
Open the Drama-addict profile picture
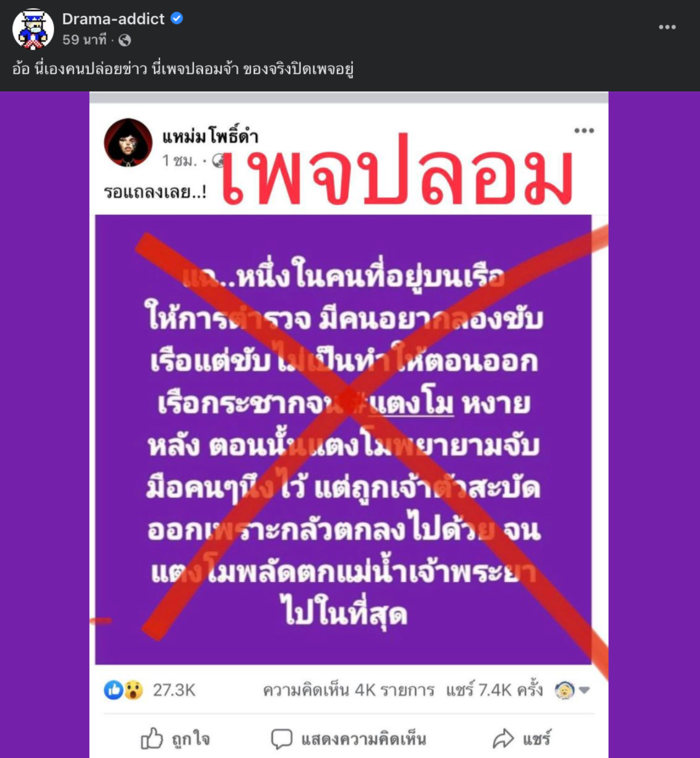point(33,29)
